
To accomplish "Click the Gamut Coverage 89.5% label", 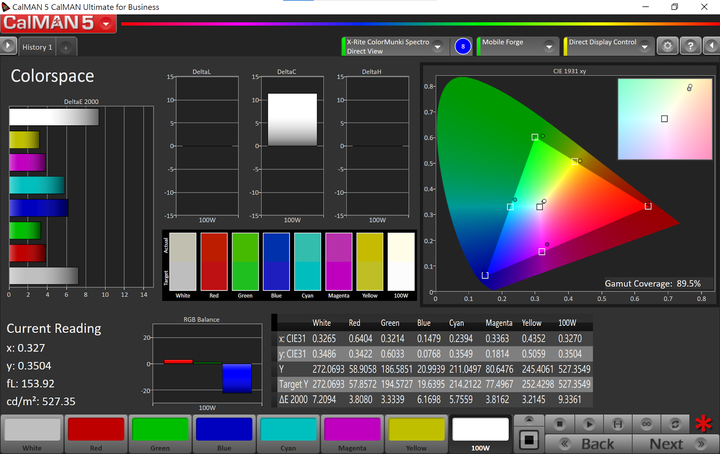I will (652, 284).
